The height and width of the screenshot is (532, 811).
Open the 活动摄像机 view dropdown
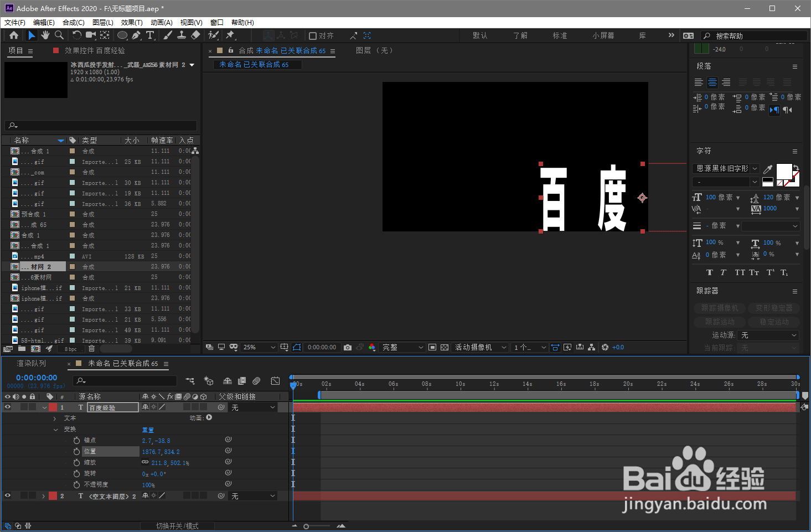point(480,347)
